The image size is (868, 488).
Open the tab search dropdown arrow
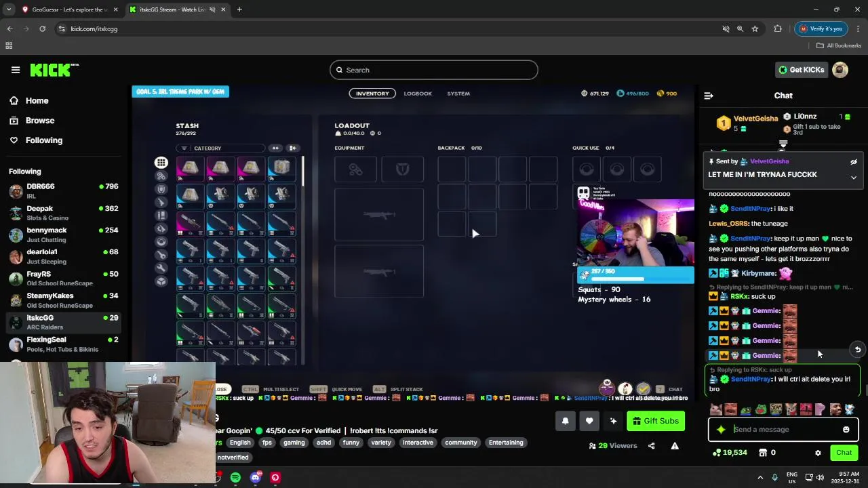coord(9,9)
